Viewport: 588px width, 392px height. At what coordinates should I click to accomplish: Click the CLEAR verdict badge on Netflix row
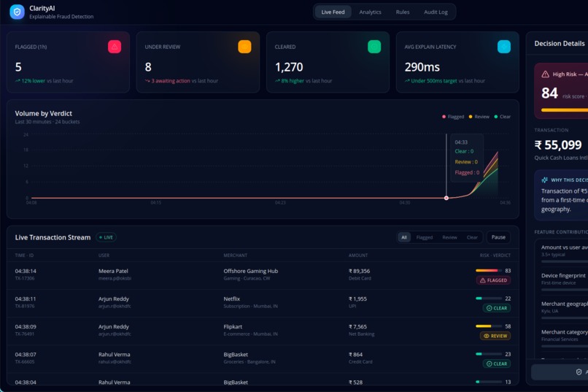[x=497, y=308]
